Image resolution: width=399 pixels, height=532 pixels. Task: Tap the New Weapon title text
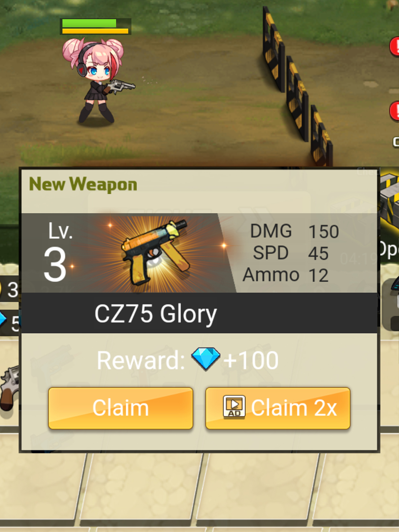(83, 184)
